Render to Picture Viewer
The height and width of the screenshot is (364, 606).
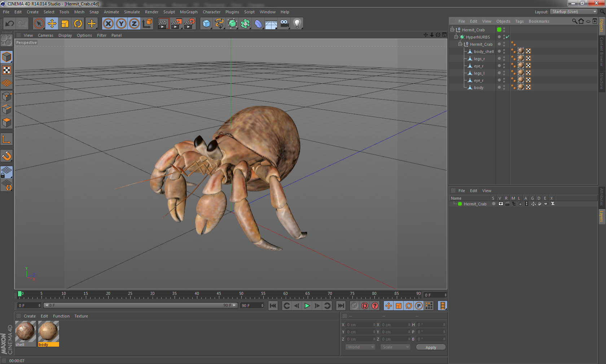pyautogui.click(x=176, y=24)
